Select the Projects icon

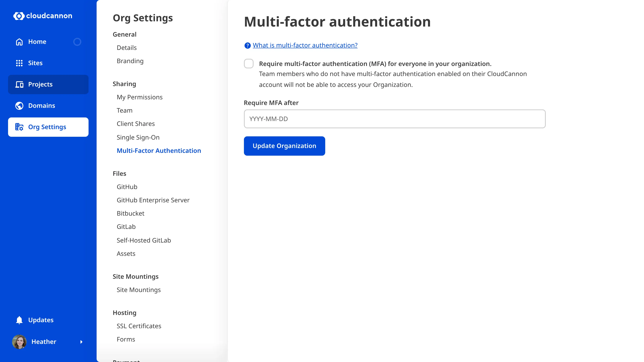pos(19,84)
